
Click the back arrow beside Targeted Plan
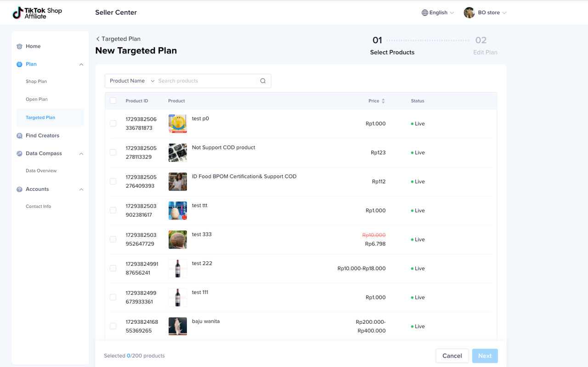coord(98,39)
